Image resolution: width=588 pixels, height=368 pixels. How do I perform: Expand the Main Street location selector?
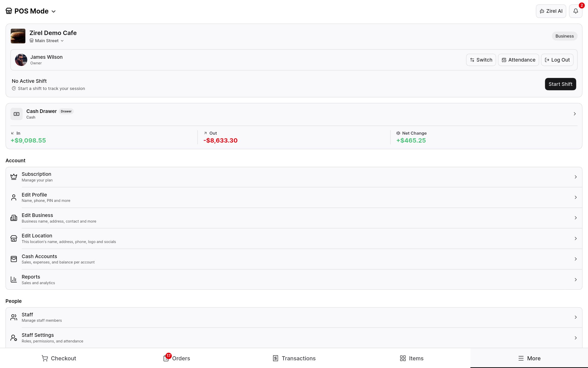(x=47, y=41)
